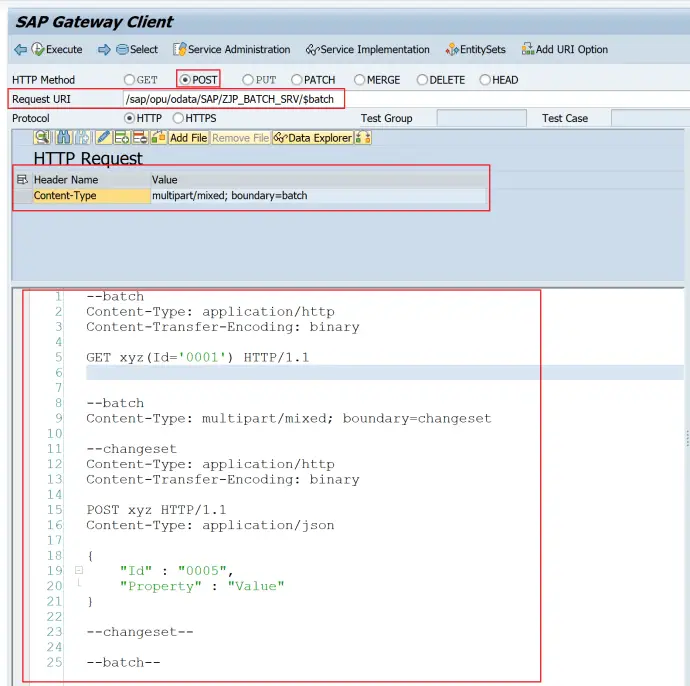Choose the HTTPS protocol option
This screenshot has height=686, width=690.
tap(178, 118)
